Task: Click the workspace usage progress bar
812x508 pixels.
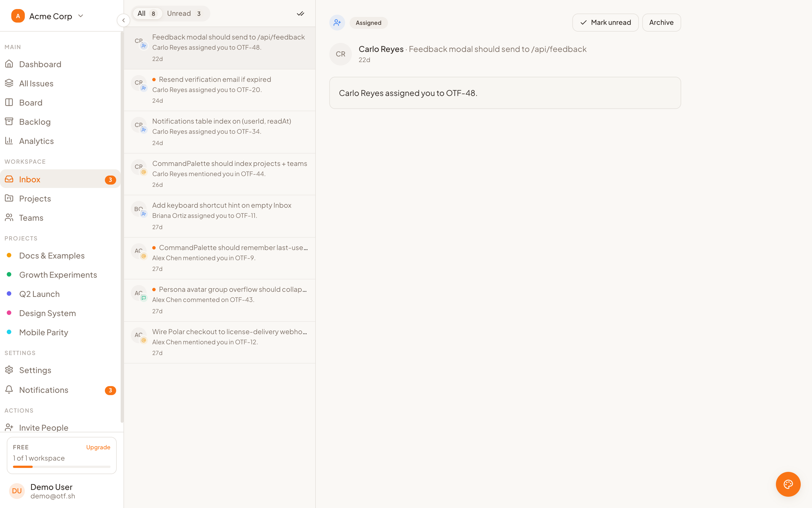Action: point(62,467)
